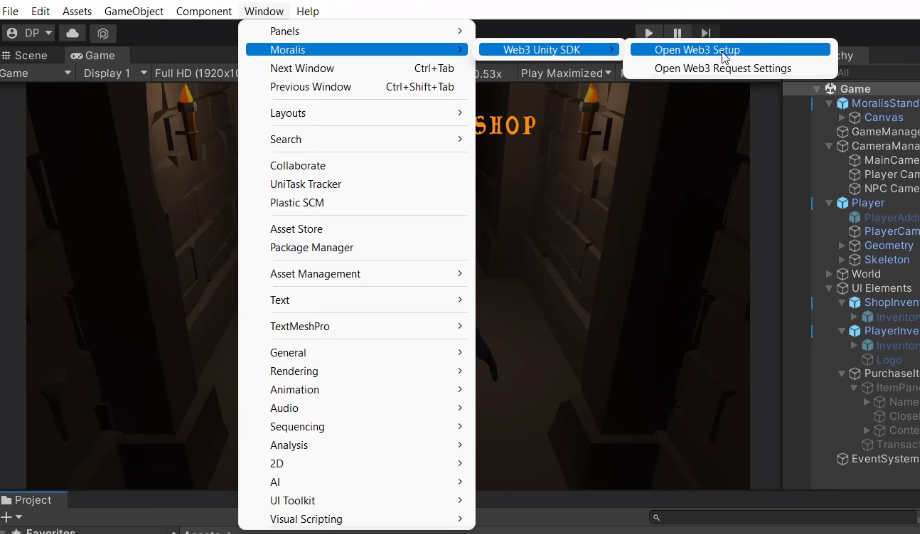Open the Panels submenu
The image size is (920, 534).
pos(357,31)
